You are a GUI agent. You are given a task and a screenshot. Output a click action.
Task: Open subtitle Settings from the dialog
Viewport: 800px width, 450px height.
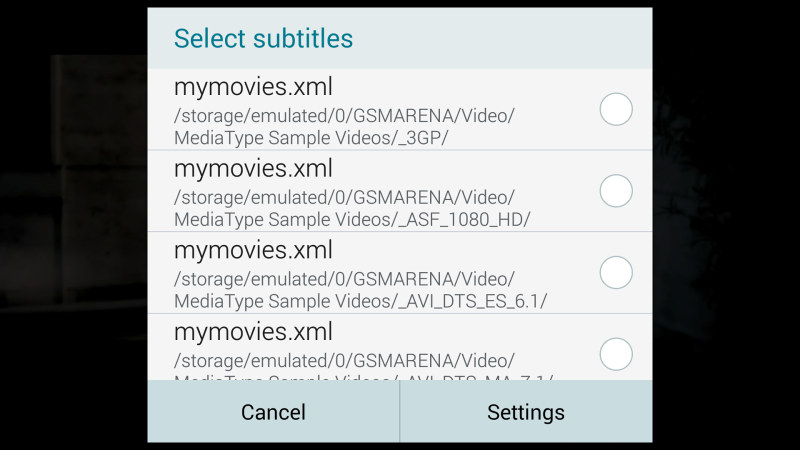pos(526,412)
